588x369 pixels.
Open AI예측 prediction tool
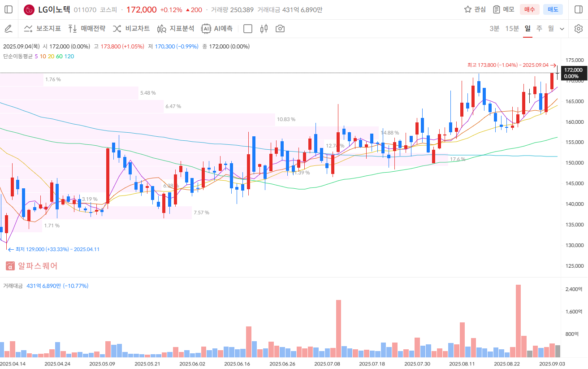click(217, 29)
